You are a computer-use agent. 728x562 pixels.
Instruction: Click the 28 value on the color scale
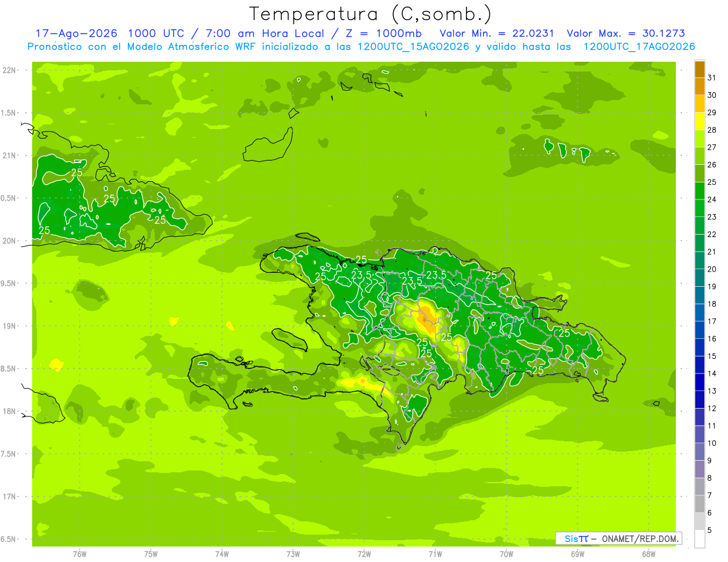point(712,130)
